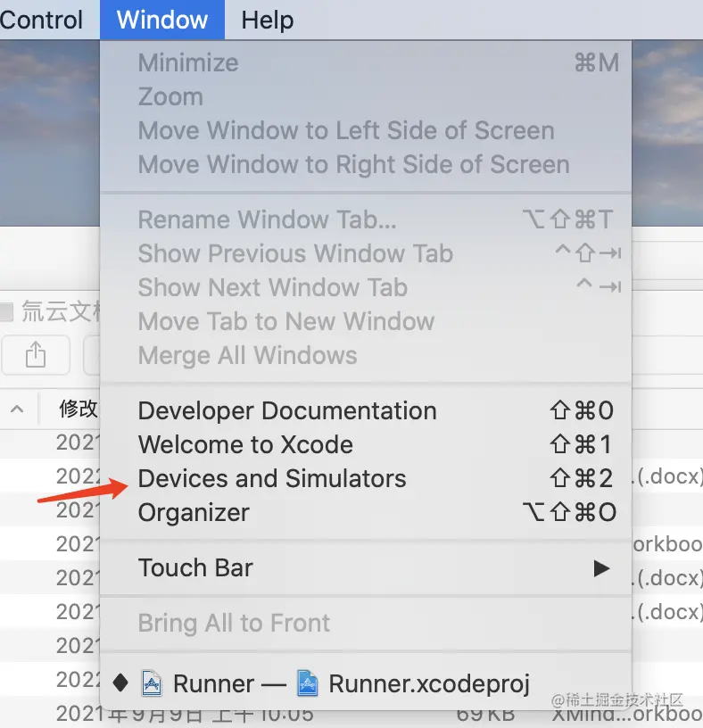Click the share icon in Finder toolbar
703x728 pixels.
pos(36,355)
